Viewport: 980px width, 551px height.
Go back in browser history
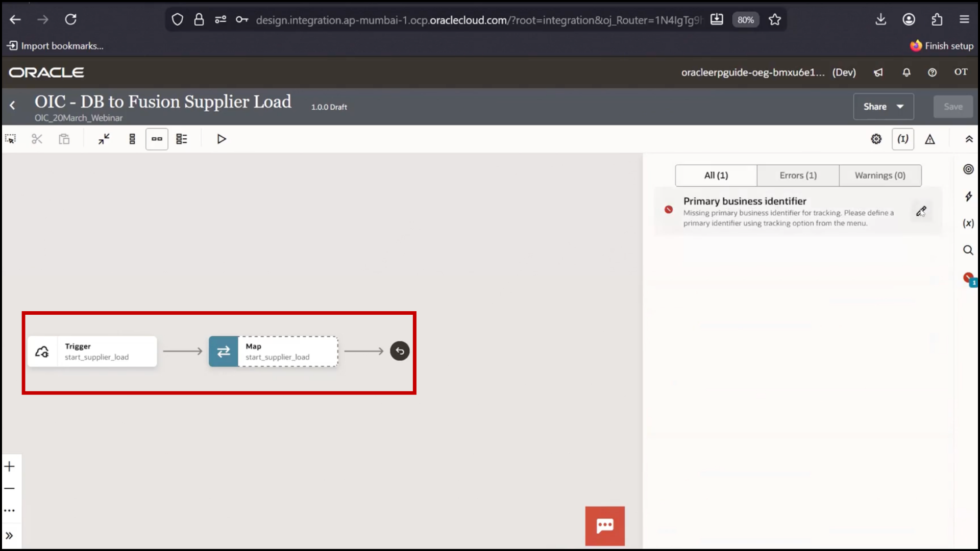(15, 19)
